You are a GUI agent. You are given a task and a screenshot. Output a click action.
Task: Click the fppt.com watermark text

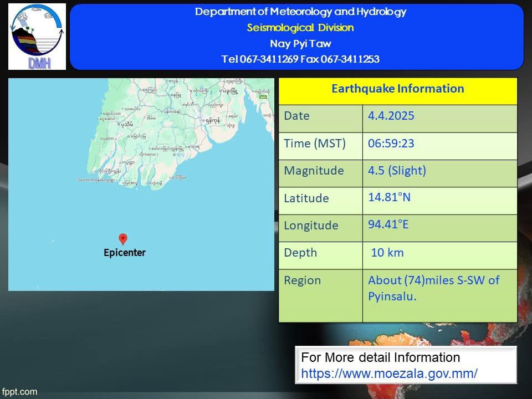tap(19, 392)
